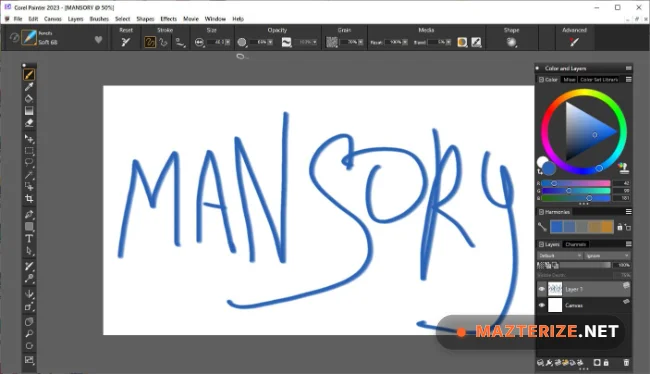The height and width of the screenshot is (374, 650).
Task: Select the Dropper tool
Action: point(29,87)
